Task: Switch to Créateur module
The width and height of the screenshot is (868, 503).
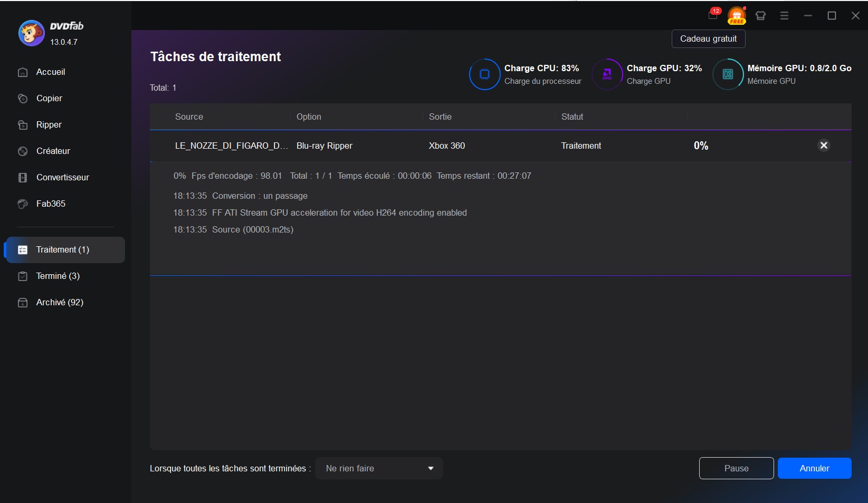Action: coord(53,151)
